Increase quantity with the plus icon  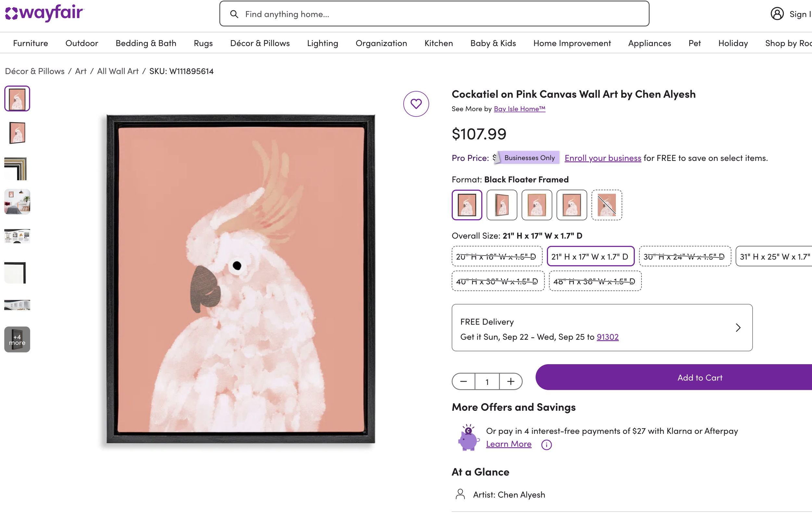point(510,381)
